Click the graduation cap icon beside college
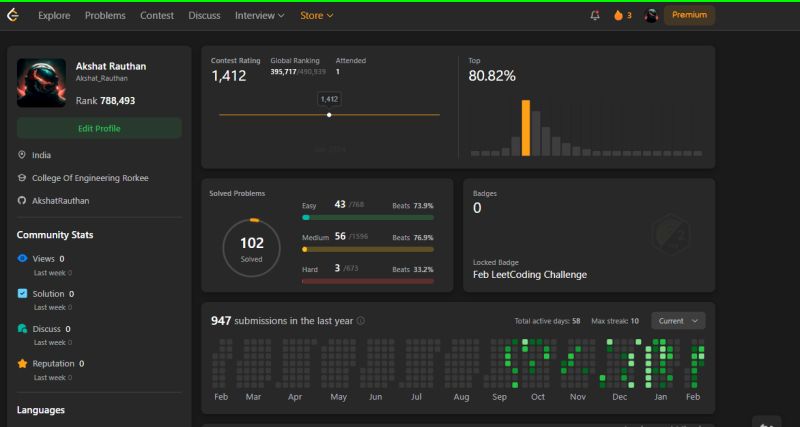Viewport: 800px width, 427px height. [x=21, y=178]
